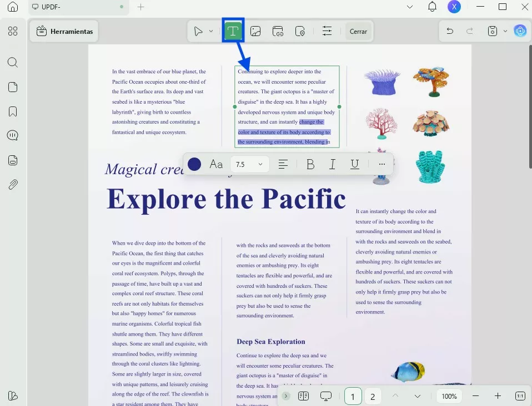
Task: Click the red branching coral image
Action: (x=382, y=123)
